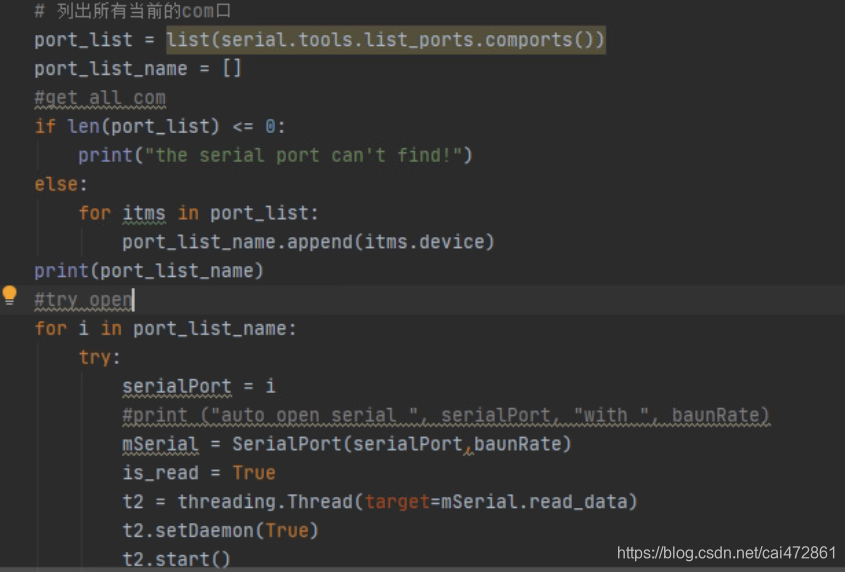Screen dimensions: 845x572
Task: Click 'for itms in port_list:' line
Action: pos(198,213)
